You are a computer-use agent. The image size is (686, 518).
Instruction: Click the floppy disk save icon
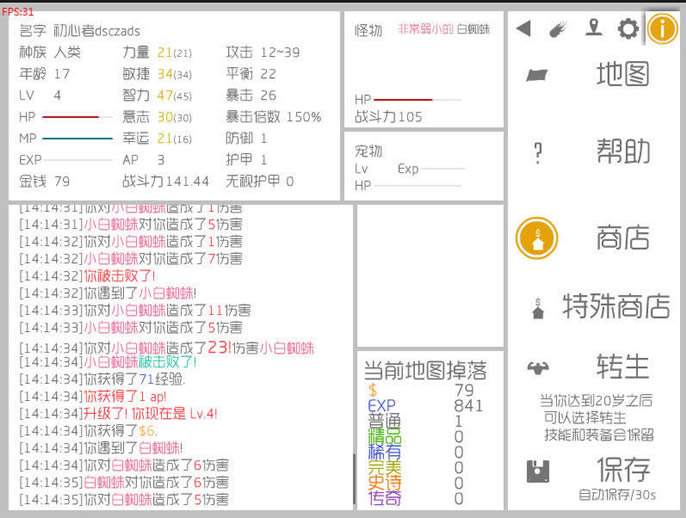point(538,471)
